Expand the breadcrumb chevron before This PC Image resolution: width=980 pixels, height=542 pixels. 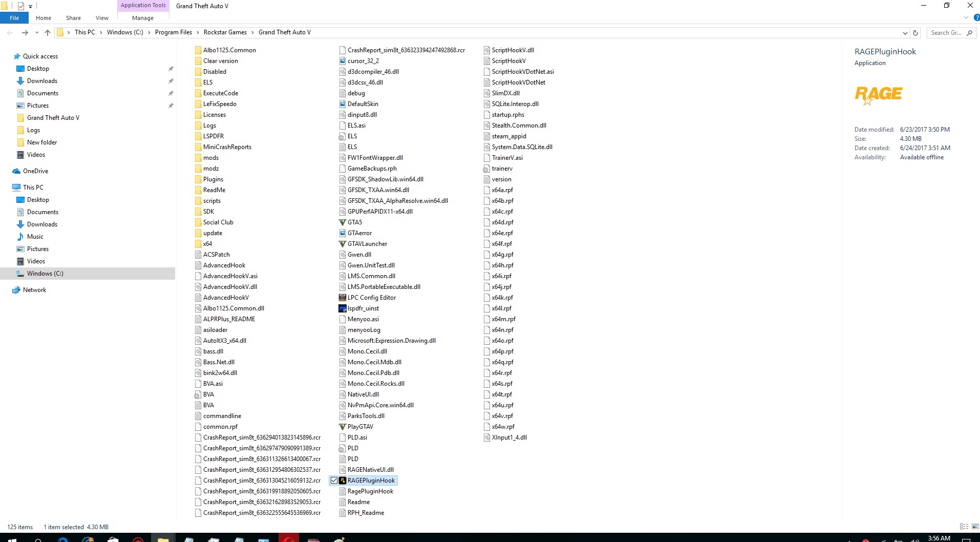[69, 32]
